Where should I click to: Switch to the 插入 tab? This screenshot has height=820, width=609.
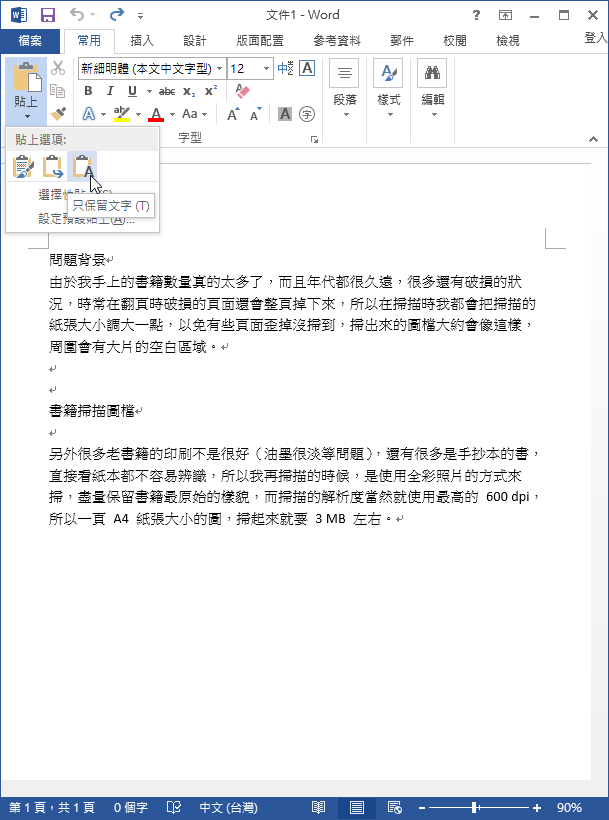[x=141, y=40]
